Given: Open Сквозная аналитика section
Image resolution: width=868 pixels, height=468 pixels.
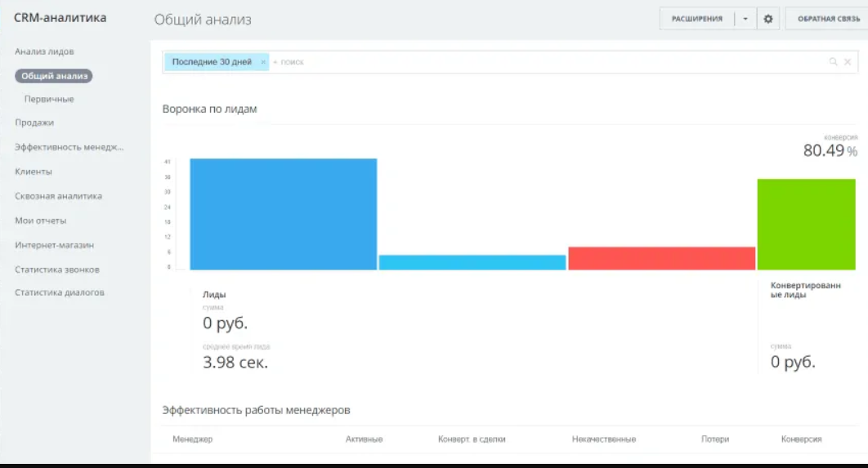Looking at the screenshot, I should pos(58,196).
